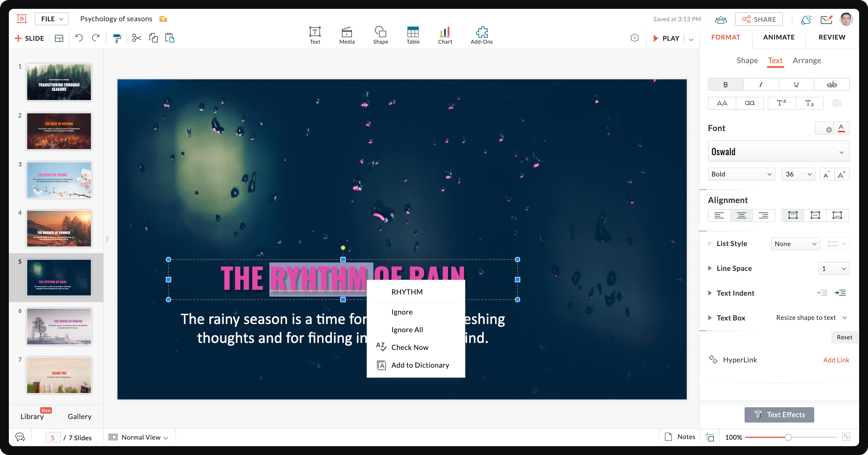Click the Text Effects button
This screenshot has width=868, height=455.
tap(779, 415)
